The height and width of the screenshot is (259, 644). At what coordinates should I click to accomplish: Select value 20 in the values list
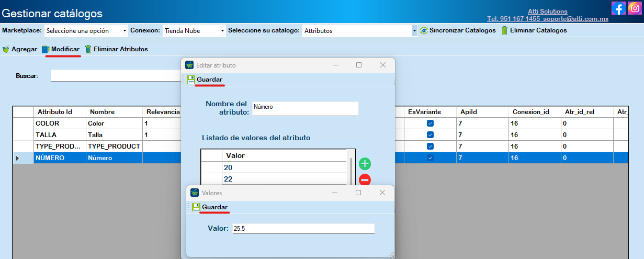pos(283,167)
